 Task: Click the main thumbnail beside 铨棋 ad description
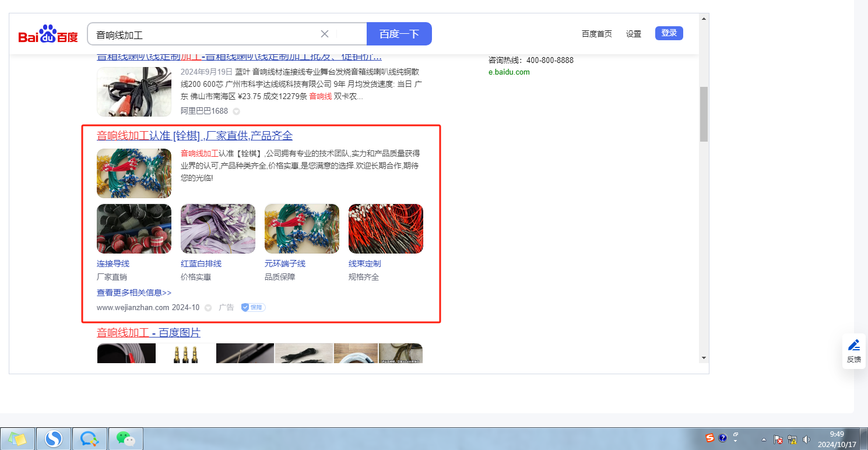(x=134, y=174)
